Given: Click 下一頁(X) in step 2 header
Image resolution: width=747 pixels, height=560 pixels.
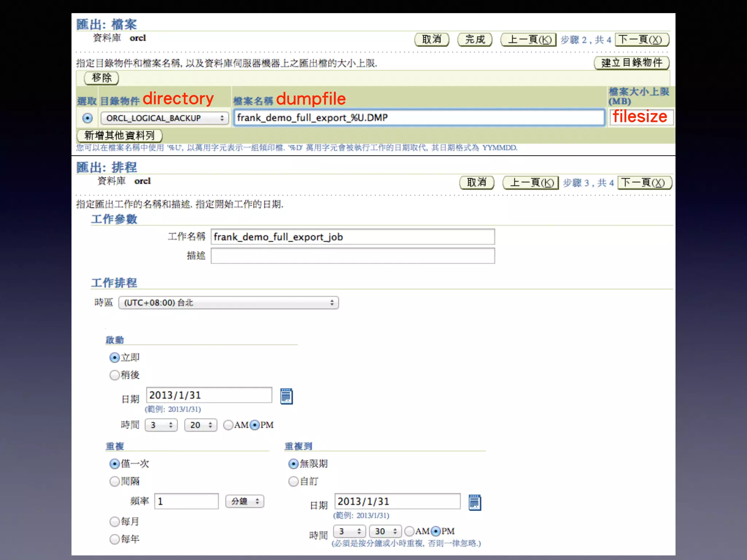Looking at the screenshot, I should pyautogui.click(x=642, y=39).
